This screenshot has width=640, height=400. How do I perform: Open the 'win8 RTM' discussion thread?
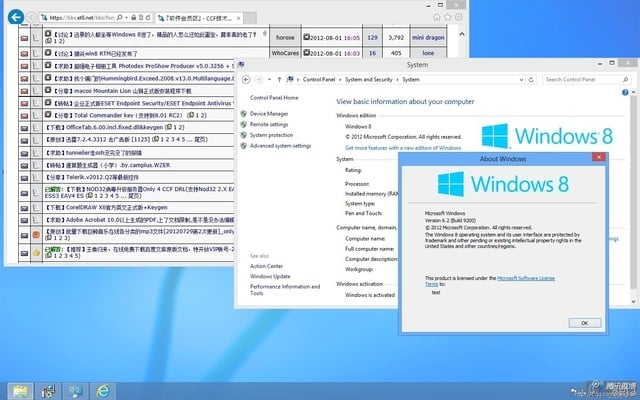97,53
